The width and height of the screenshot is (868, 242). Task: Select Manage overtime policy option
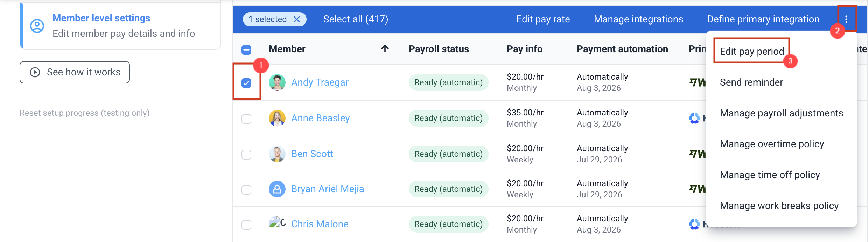(x=772, y=144)
